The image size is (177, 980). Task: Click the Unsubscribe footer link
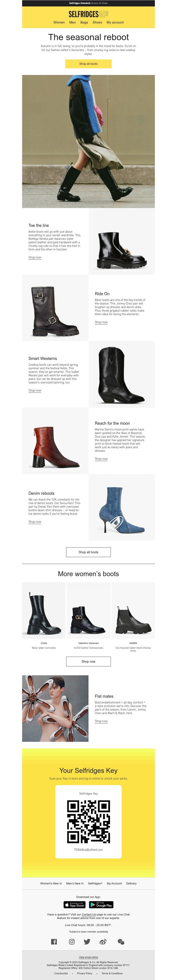pos(61,974)
